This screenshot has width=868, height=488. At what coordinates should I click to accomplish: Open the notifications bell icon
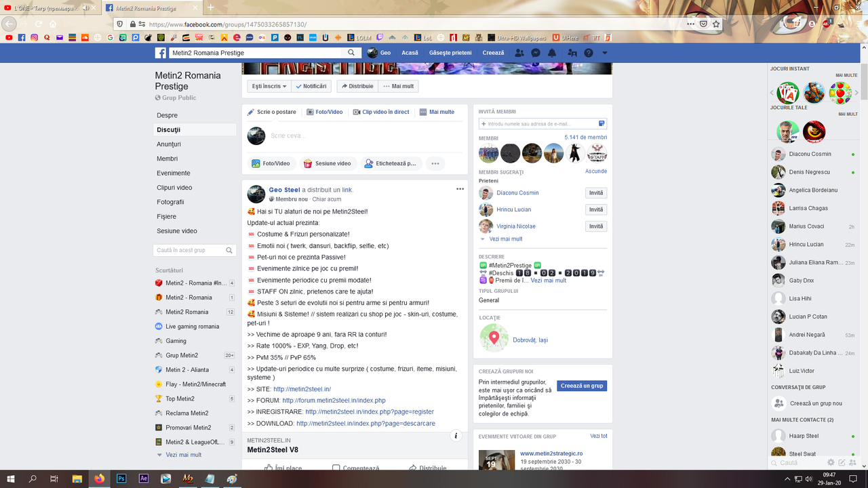pos(552,53)
